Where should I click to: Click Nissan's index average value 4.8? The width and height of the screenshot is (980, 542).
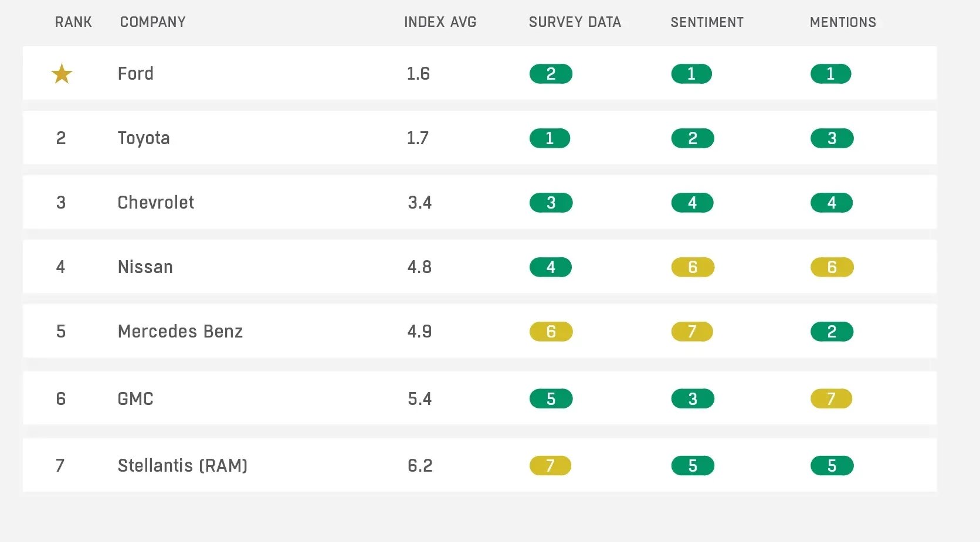coord(419,267)
